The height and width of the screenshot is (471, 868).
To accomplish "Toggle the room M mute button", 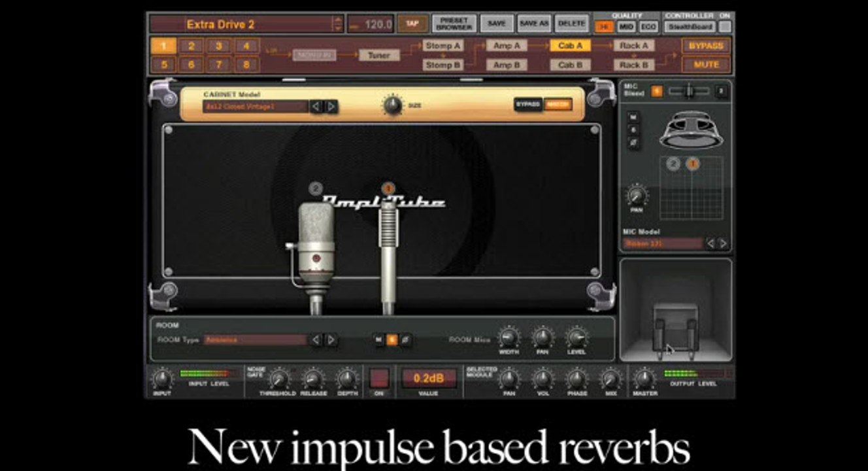I will coord(378,340).
